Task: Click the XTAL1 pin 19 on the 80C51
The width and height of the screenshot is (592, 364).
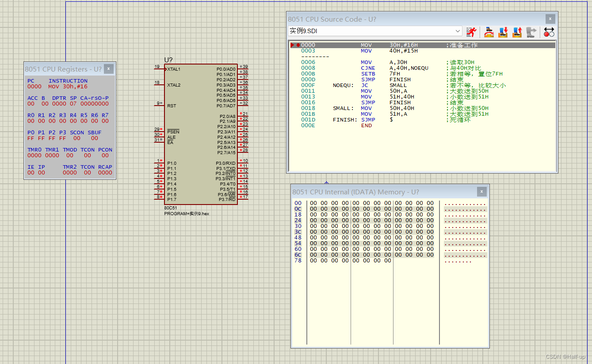Action: click(x=159, y=69)
